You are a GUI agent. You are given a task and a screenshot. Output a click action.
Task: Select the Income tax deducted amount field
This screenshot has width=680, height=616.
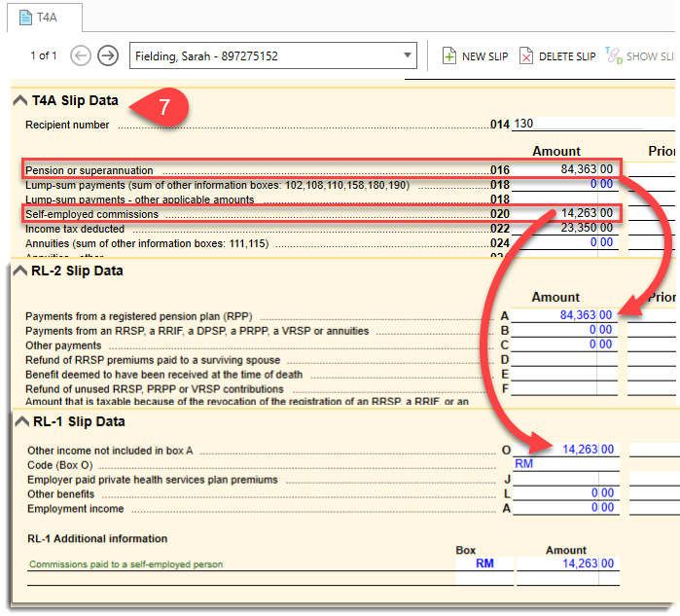point(564,228)
